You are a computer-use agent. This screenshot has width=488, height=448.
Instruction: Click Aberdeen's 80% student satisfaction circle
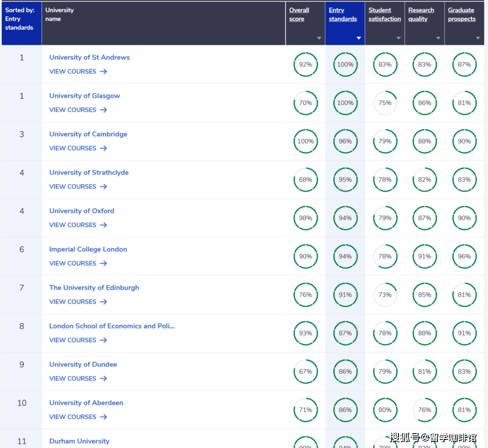pyautogui.click(x=385, y=410)
